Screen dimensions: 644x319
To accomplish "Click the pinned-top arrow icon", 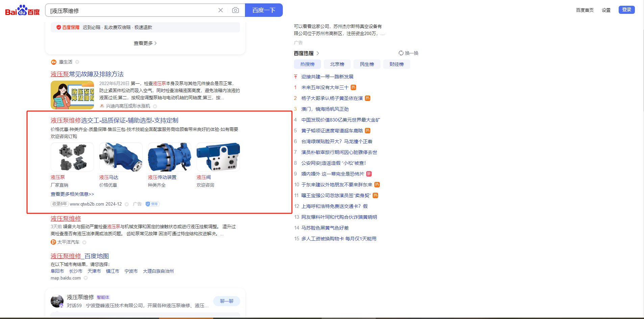I will coord(296,77).
